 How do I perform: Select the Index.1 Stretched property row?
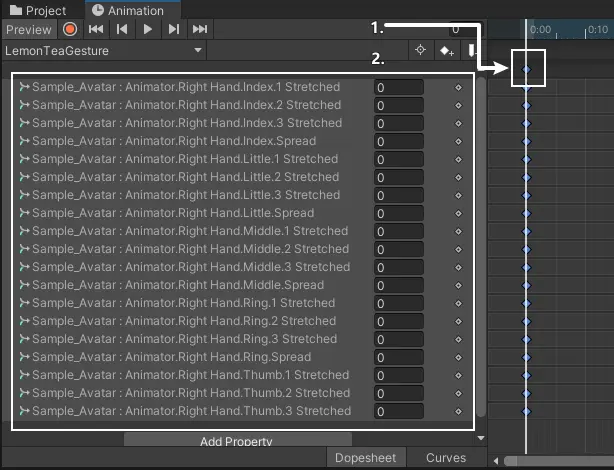(243, 87)
